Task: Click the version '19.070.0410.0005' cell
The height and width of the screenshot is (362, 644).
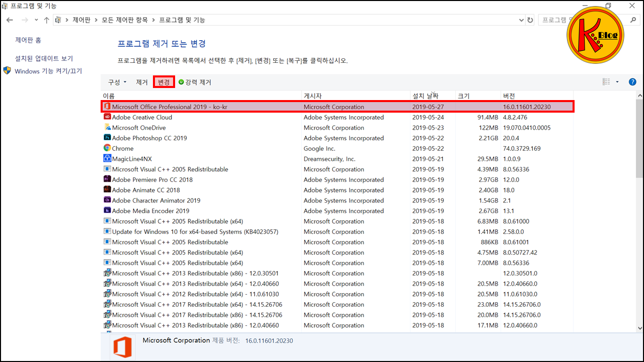Action: tap(527, 128)
